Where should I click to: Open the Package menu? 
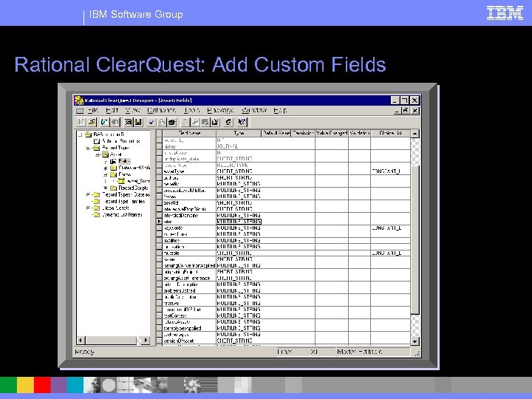pyautogui.click(x=220, y=110)
